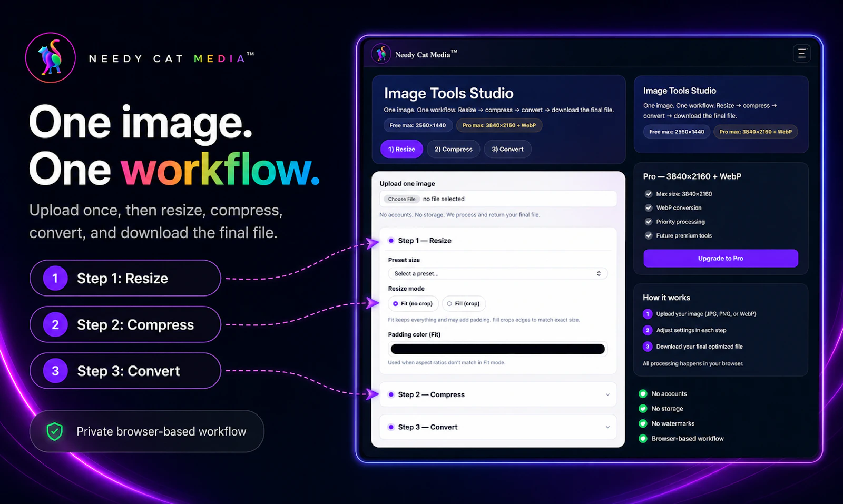Expand the Step 2 — Compress section chevron

(x=607, y=394)
